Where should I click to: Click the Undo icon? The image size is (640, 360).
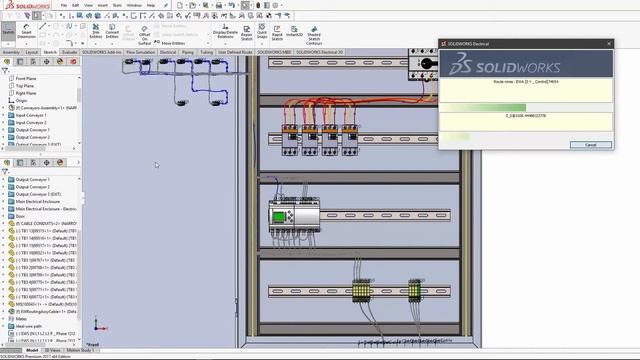[x=231, y=5]
